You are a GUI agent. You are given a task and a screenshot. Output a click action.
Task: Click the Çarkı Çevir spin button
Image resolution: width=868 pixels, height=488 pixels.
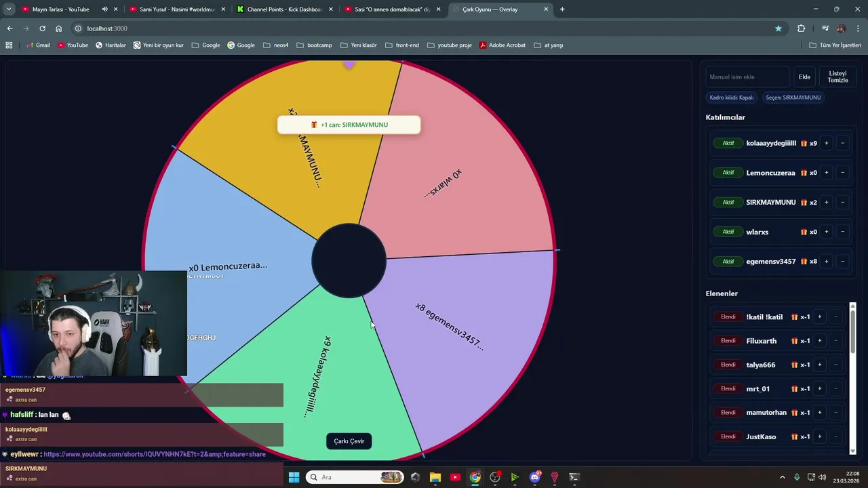coord(349,441)
